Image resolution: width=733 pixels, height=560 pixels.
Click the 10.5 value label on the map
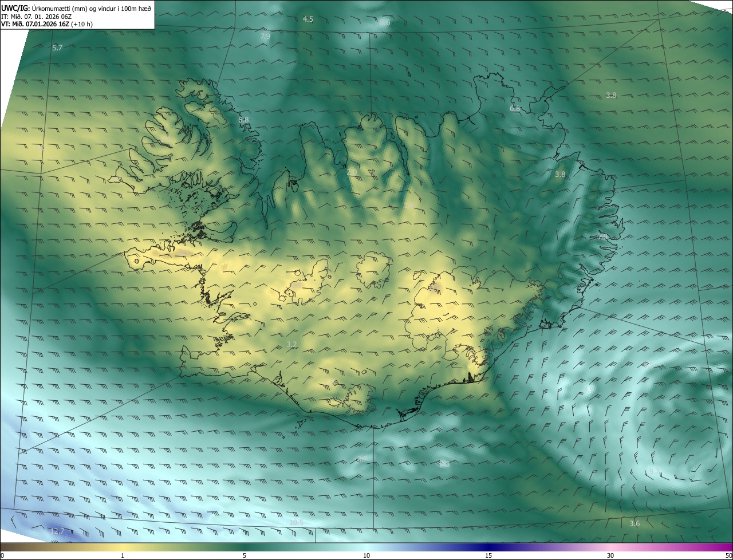click(x=296, y=523)
